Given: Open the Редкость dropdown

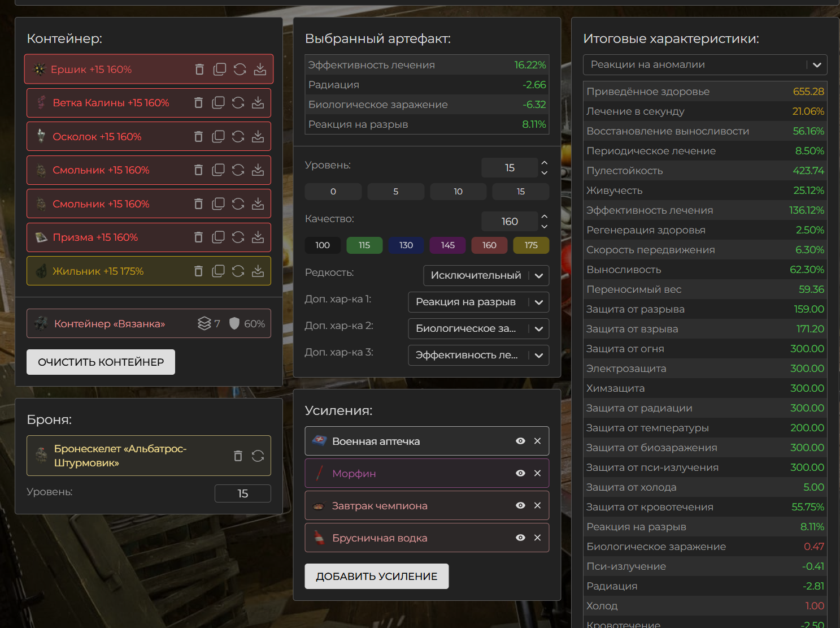Looking at the screenshot, I should (x=486, y=275).
